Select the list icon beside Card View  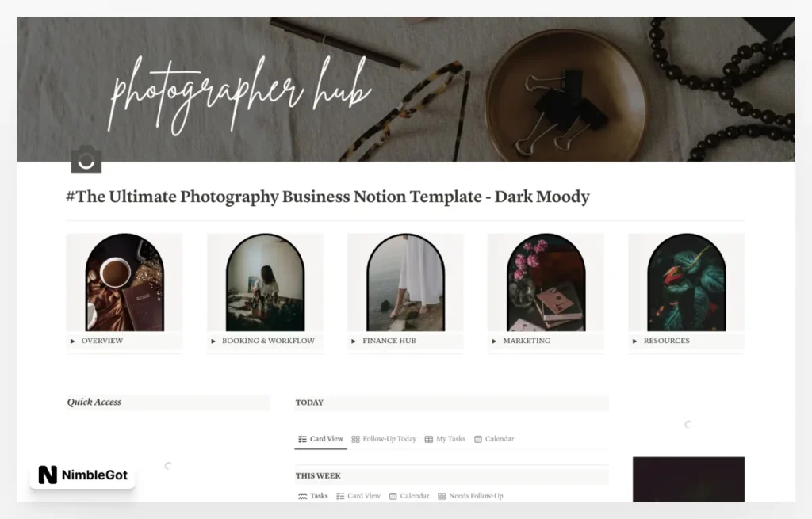pyautogui.click(x=302, y=439)
